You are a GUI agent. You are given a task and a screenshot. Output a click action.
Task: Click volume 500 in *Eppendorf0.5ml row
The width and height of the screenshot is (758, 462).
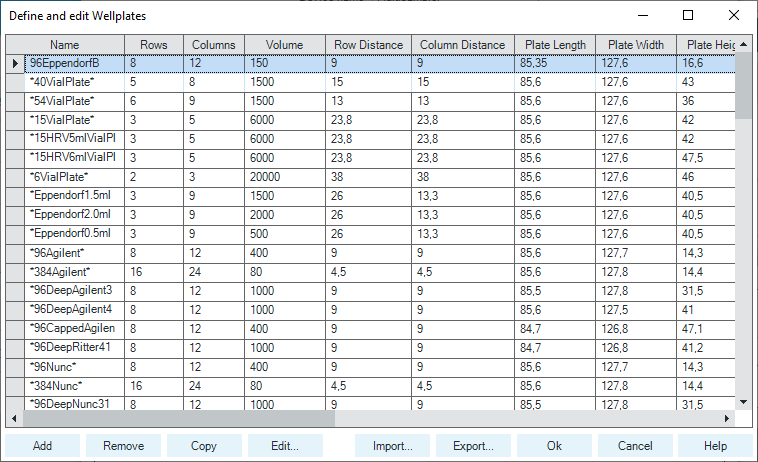[285, 234]
